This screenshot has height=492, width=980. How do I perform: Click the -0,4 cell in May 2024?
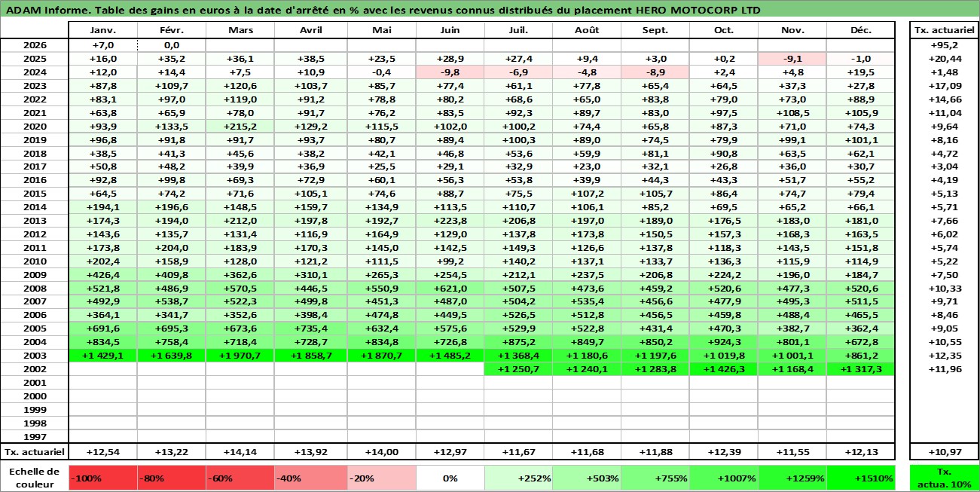coord(382,72)
